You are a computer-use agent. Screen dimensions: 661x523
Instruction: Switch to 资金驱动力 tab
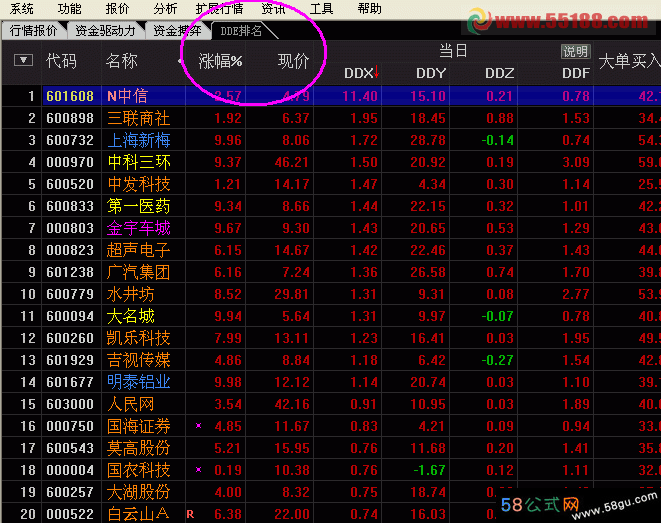(x=105, y=30)
